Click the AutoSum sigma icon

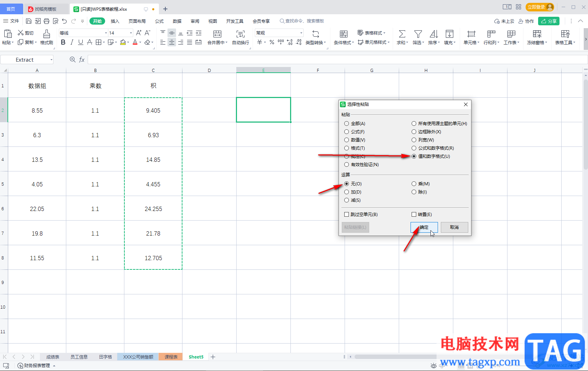(402, 34)
